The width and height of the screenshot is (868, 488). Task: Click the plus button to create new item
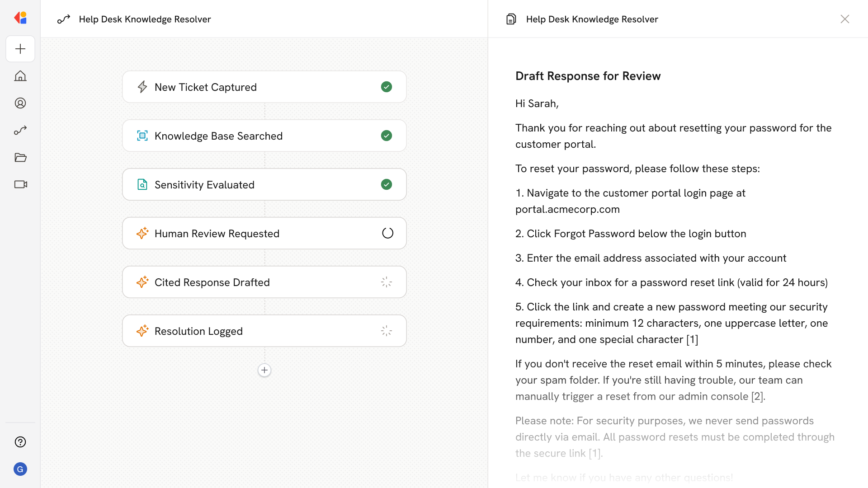pyautogui.click(x=20, y=49)
